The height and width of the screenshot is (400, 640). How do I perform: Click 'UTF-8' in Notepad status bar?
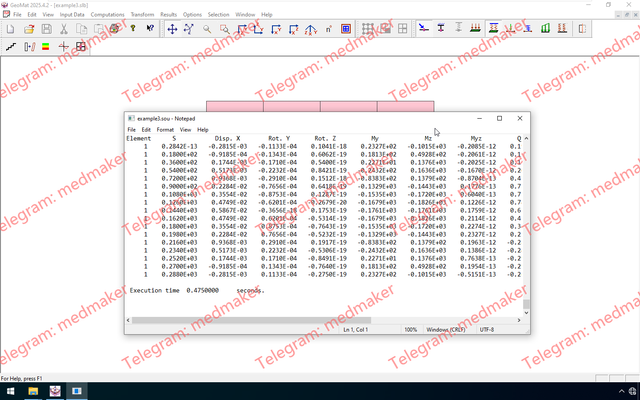pyautogui.click(x=487, y=329)
